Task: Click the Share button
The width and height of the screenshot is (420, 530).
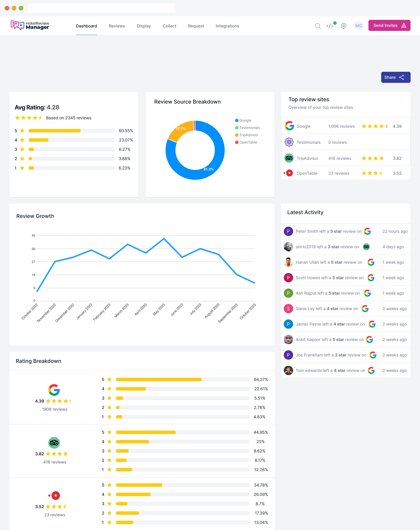Action: [x=396, y=77]
